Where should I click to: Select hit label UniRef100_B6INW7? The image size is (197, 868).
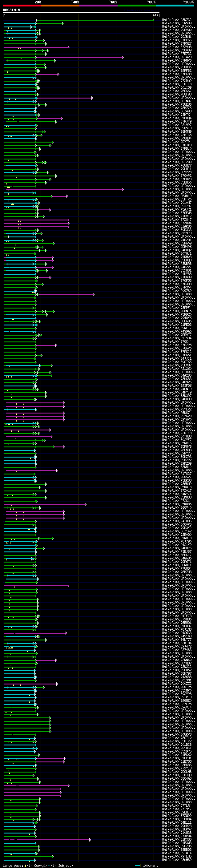coord(177,101)
